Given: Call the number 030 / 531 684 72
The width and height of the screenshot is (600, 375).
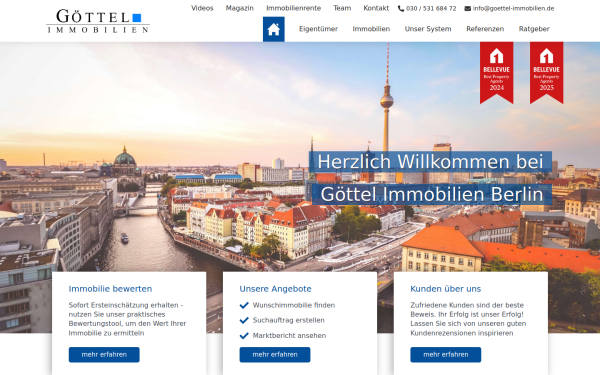Looking at the screenshot, I should pyautogui.click(x=431, y=8).
